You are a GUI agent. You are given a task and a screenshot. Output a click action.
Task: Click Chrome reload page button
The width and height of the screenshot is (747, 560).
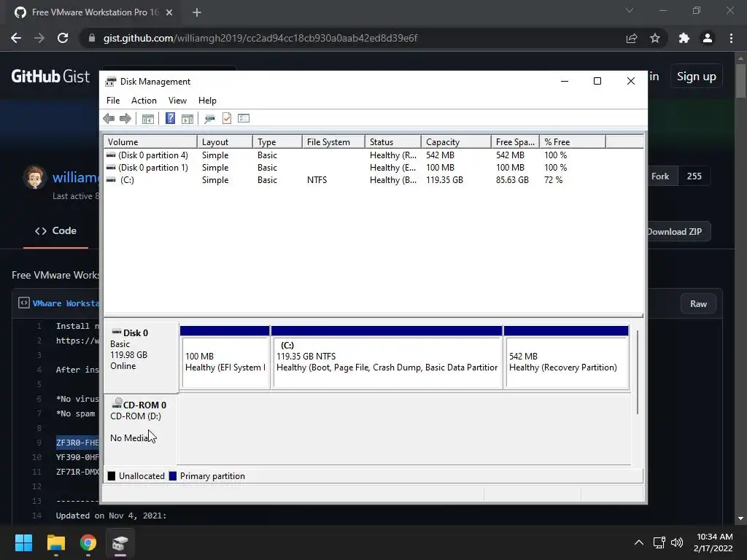63,38
